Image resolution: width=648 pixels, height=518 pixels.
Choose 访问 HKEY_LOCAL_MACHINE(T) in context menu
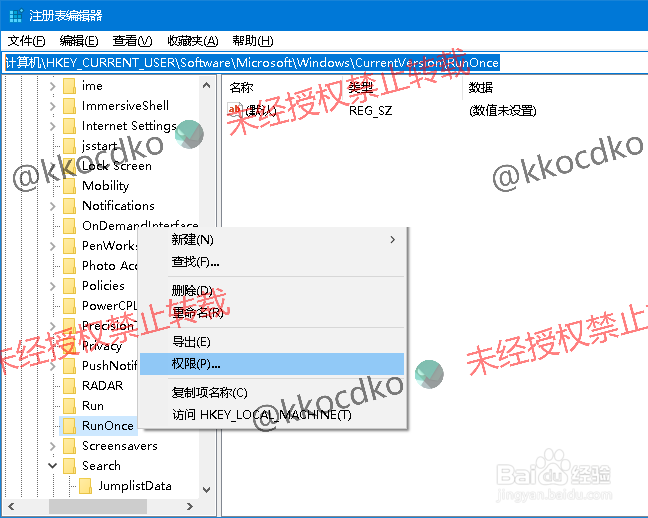pyautogui.click(x=272, y=414)
